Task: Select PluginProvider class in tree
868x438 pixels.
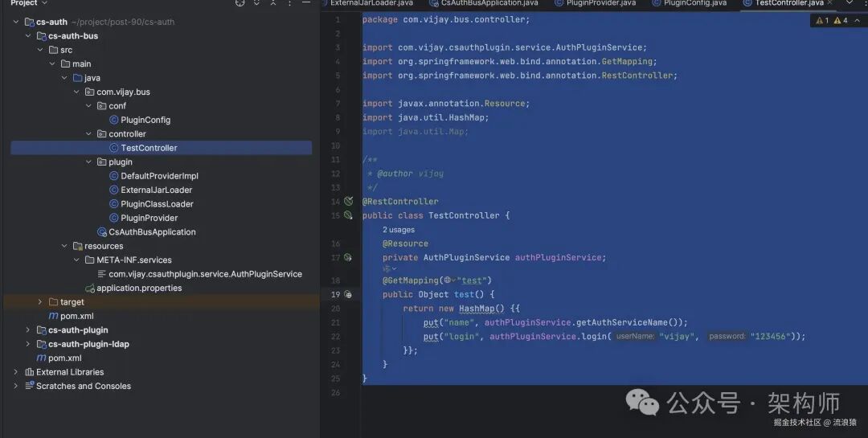Action: click(149, 218)
